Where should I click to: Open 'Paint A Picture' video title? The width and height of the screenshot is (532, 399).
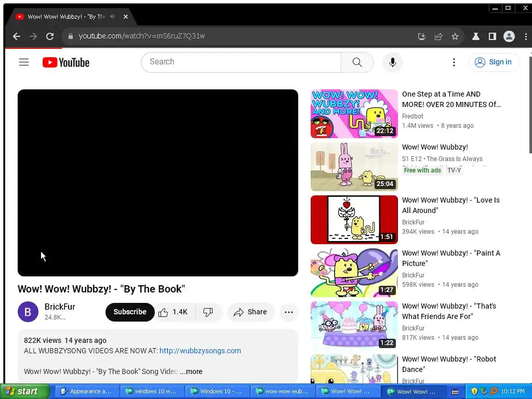pyautogui.click(x=451, y=258)
